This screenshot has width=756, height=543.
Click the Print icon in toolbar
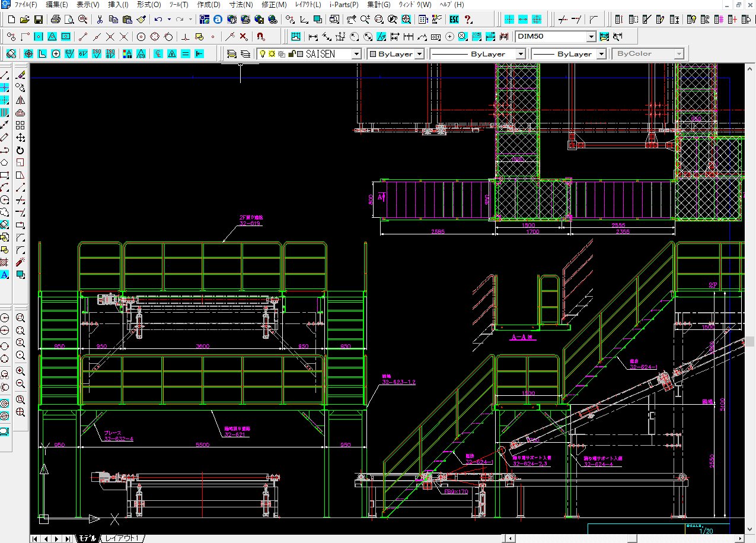point(56,20)
